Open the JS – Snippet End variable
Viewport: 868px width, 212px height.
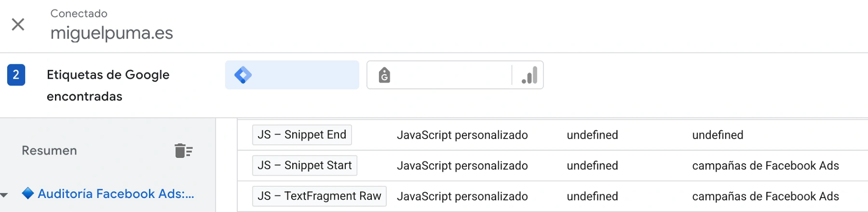click(x=302, y=135)
